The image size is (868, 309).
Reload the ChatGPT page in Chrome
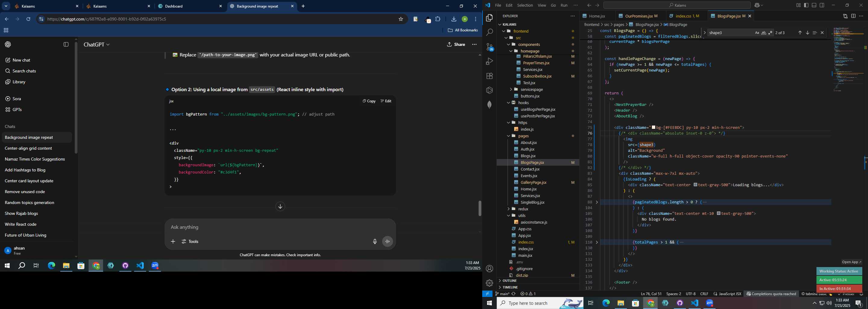28,19
